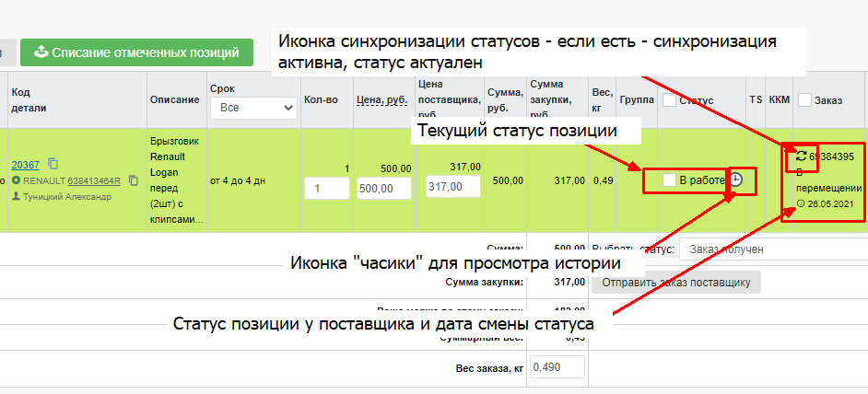Screen dimensions: 868x394
Task: Check the Статус column header checkbox
Action: (668, 99)
